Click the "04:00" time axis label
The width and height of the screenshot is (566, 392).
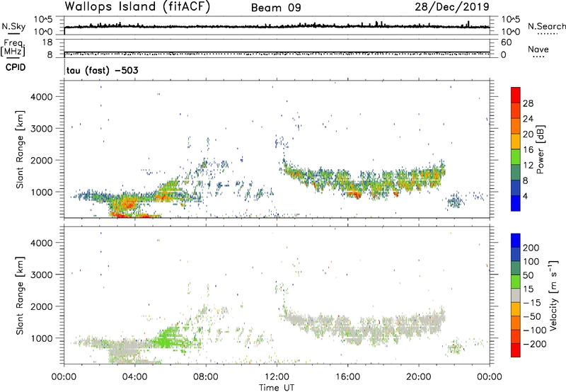pyautogui.click(x=135, y=377)
